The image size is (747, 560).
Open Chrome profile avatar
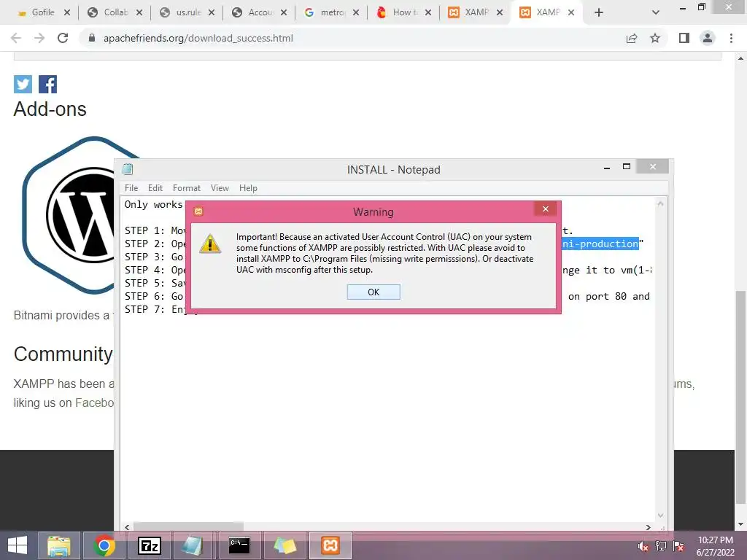click(x=708, y=38)
